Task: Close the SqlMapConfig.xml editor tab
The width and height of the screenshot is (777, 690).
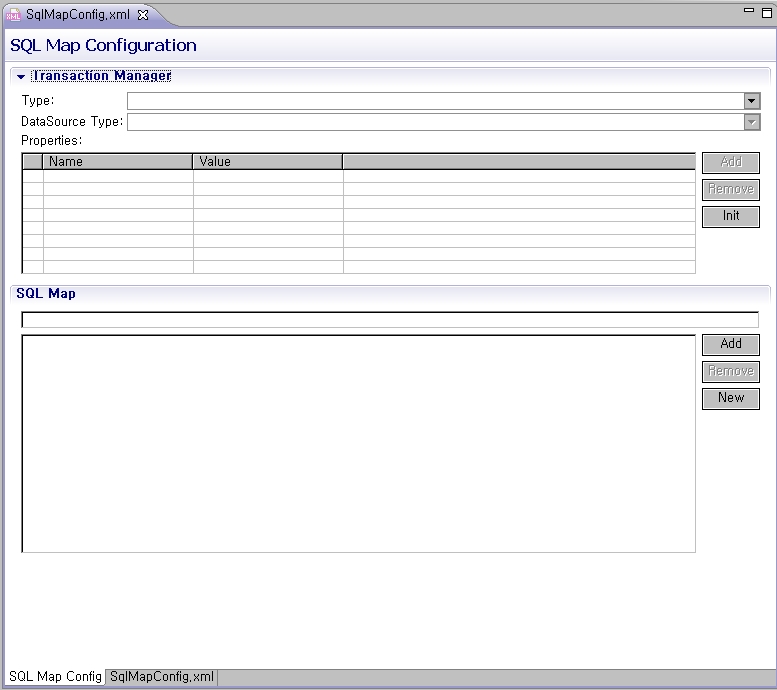Action: point(142,15)
